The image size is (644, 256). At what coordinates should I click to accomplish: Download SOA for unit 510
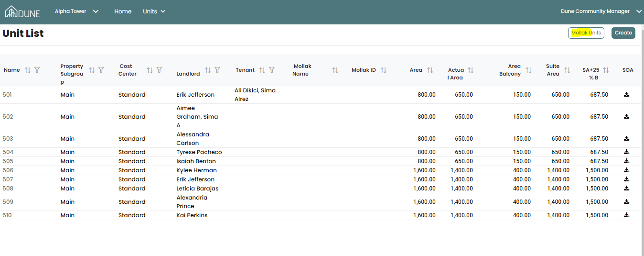pos(627,215)
